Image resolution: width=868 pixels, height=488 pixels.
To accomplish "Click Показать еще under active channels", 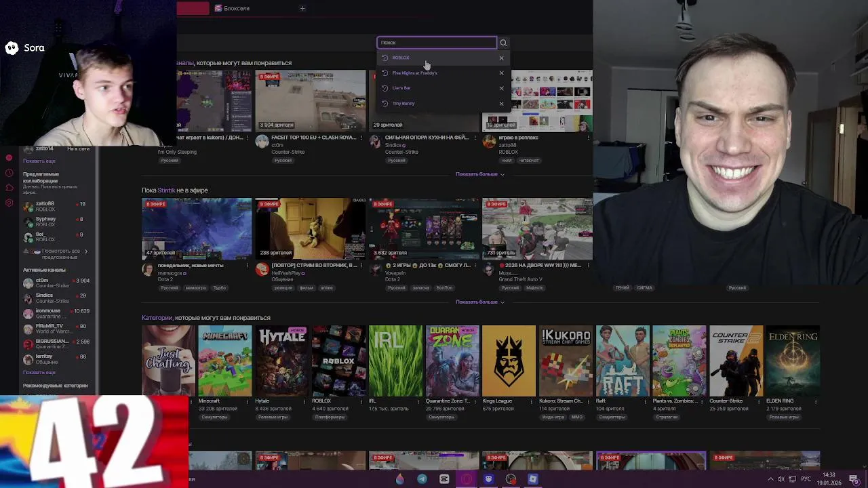I will [39, 373].
